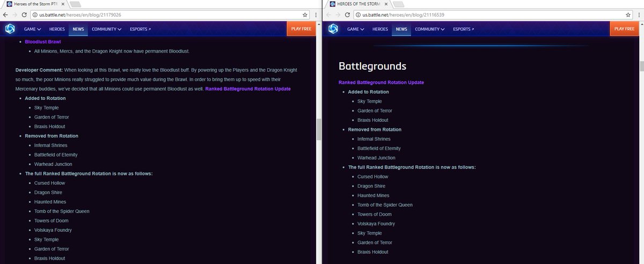The width and height of the screenshot is (644, 264).
Task: Click 'Removed from Rotation' heading in the left window
Action: 52,136
